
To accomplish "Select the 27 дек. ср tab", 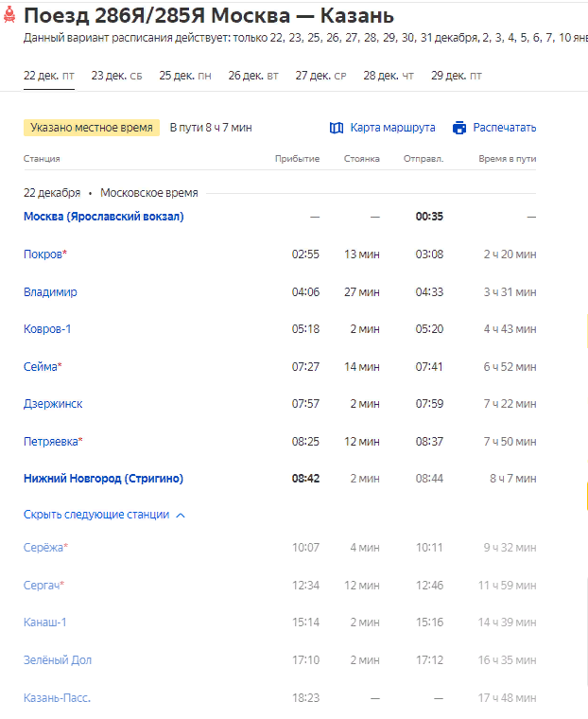I will pos(321,75).
